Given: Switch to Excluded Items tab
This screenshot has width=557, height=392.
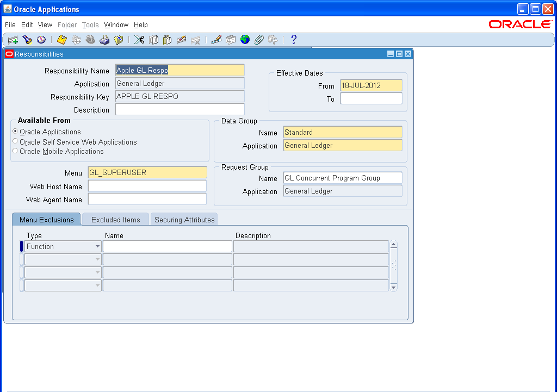Looking at the screenshot, I should pos(116,220).
